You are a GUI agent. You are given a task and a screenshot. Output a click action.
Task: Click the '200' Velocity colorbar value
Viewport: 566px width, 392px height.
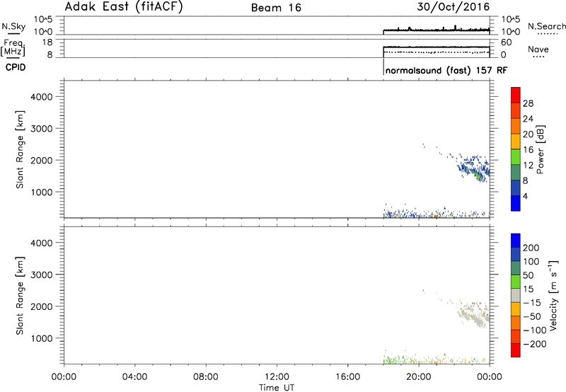(x=531, y=248)
